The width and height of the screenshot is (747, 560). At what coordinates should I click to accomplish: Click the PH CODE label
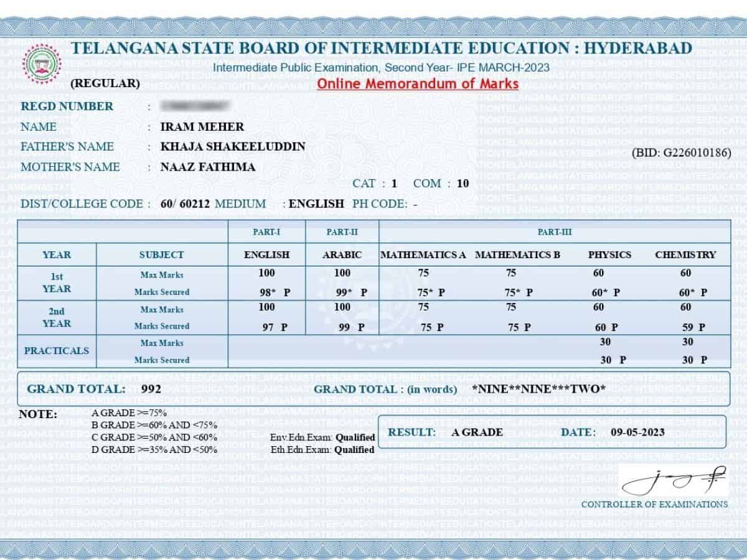click(x=380, y=203)
